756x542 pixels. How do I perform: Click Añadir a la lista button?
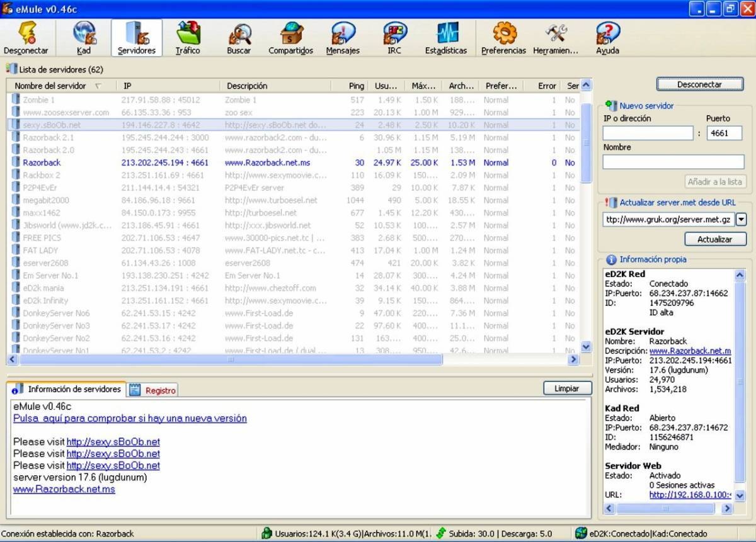(x=715, y=182)
